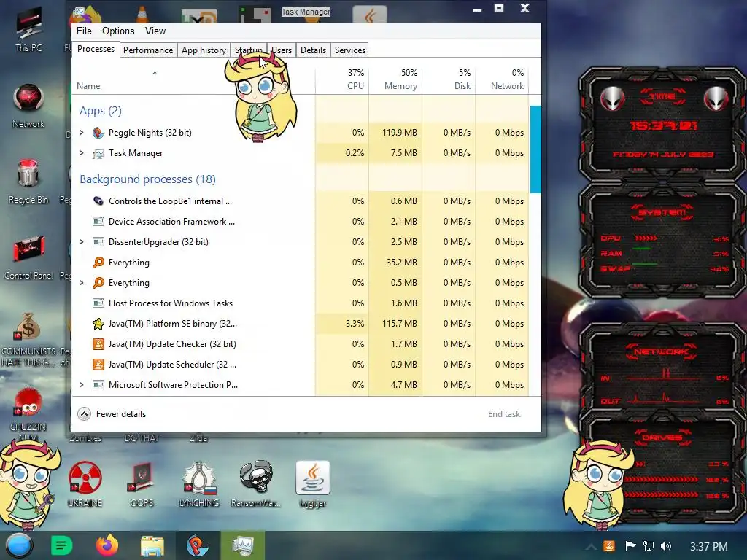
Task: Click the green notes app taskbar icon
Action: pos(61,545)
